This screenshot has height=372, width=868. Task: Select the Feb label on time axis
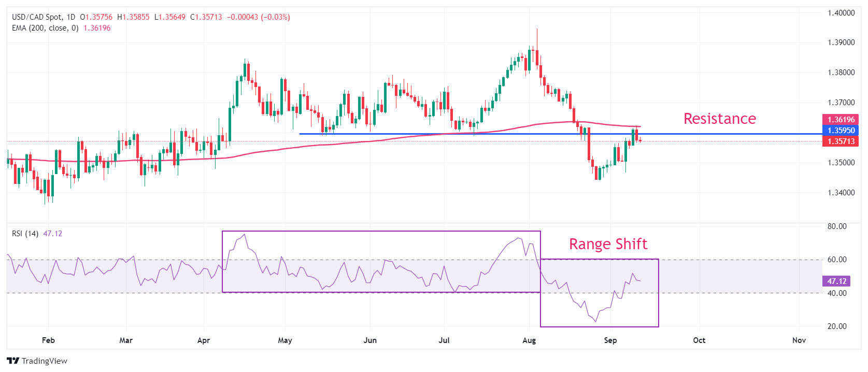point(48,340)
